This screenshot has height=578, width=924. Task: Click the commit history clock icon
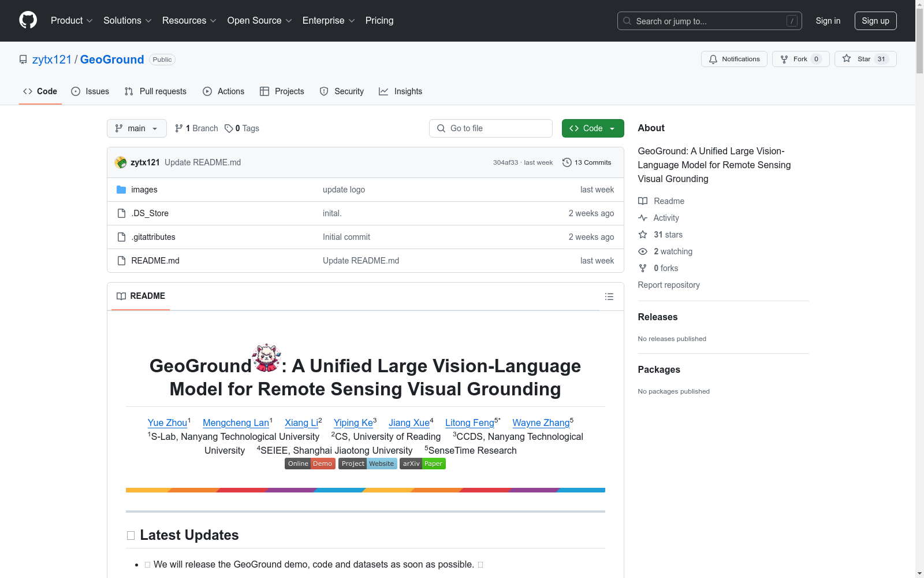click(567, 162)
